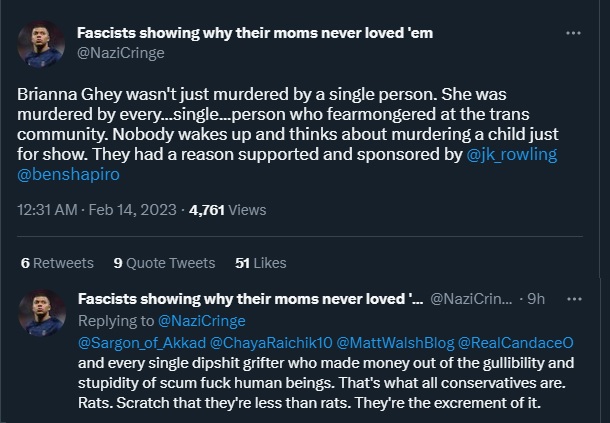Open more options menu on the reply tweet
The image size is (610, 423).
click(573, 299)
